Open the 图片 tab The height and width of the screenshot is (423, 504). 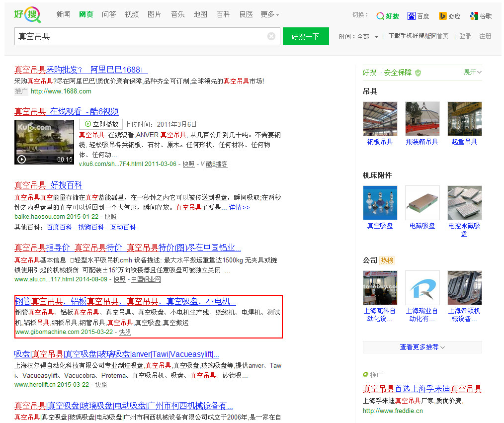coord(155,14)
